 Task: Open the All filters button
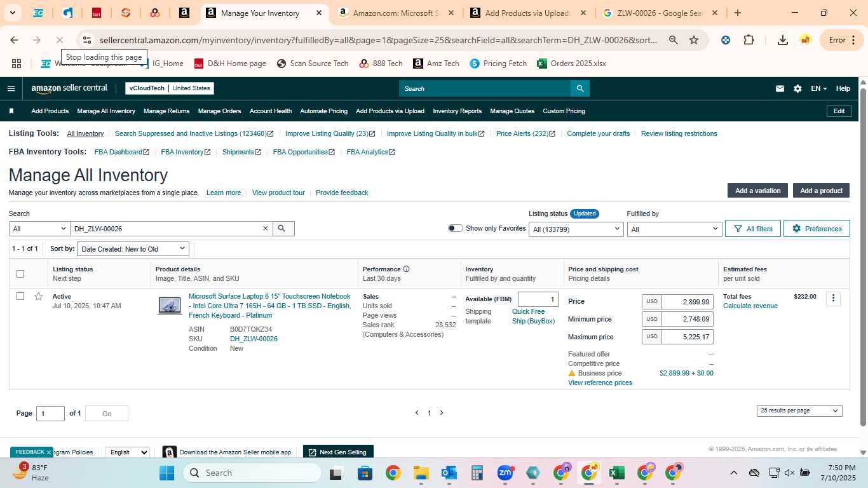tap(753, 229)
